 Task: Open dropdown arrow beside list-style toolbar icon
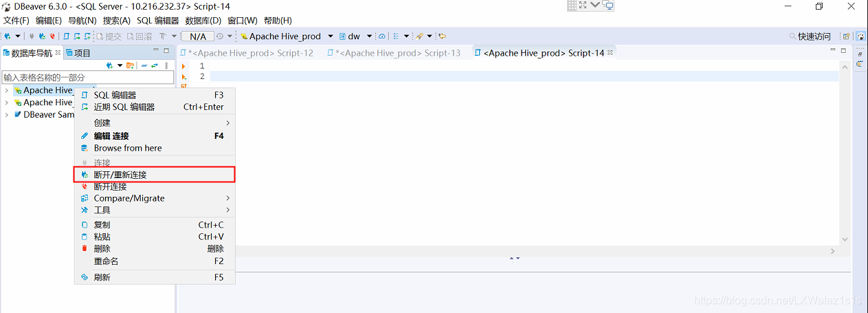click(406, 36)
